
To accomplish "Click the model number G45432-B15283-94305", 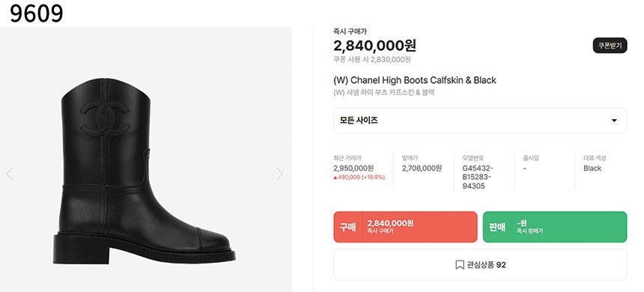I will pos(478,177).
